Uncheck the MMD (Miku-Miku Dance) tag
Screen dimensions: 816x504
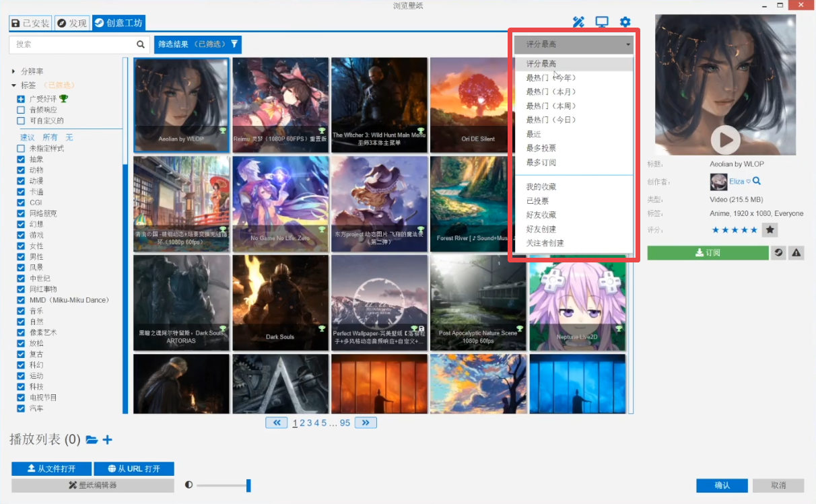pyautogui.click(x=21, y=300)
